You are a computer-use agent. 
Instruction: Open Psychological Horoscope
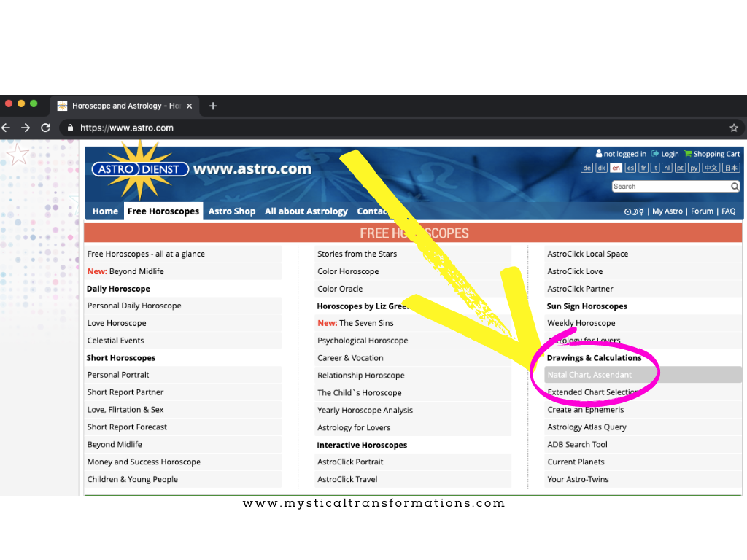click(413, 341)
